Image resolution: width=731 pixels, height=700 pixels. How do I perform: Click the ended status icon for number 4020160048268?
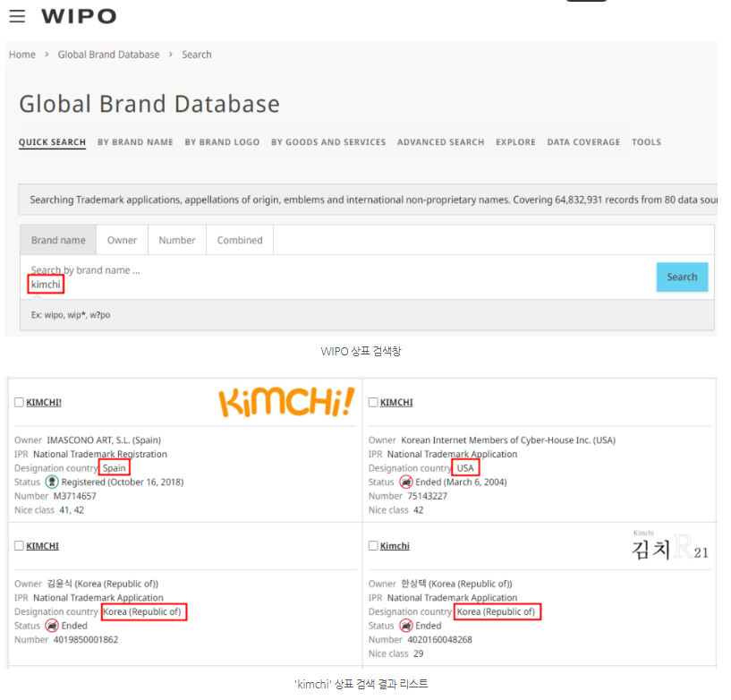click(406, 626)
